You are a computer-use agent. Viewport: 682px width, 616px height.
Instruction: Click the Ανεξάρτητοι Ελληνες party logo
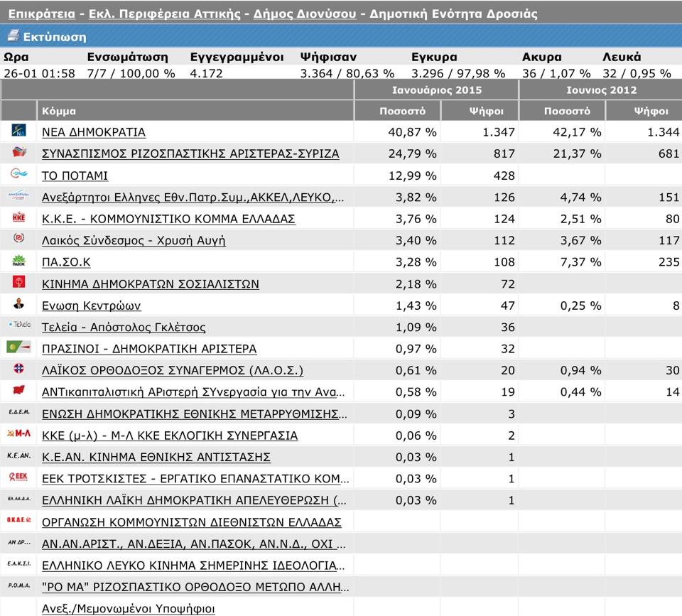(x=18, y=195)
